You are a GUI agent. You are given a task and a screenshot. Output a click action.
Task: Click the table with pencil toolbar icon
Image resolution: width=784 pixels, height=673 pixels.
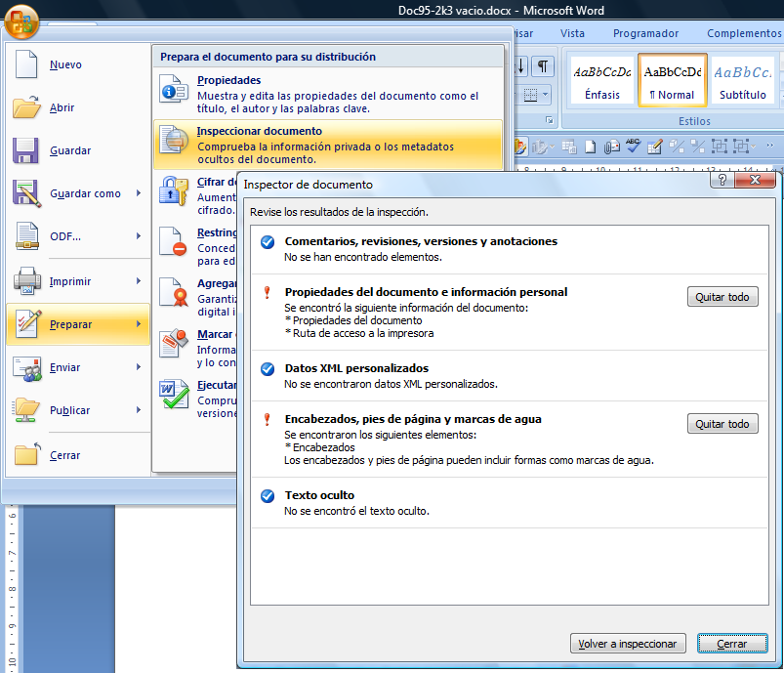point(654,147)
